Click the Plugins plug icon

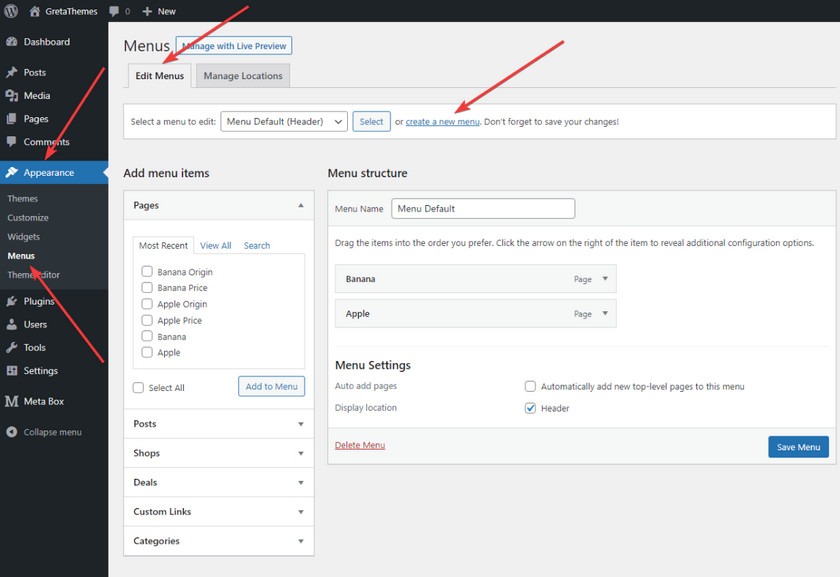click(x=12, y=301)
